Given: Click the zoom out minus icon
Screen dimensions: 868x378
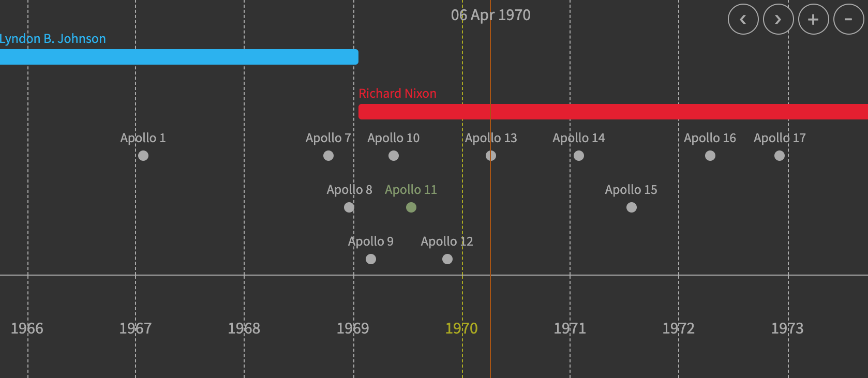Looking at the screenshot, I should point(848,19).
